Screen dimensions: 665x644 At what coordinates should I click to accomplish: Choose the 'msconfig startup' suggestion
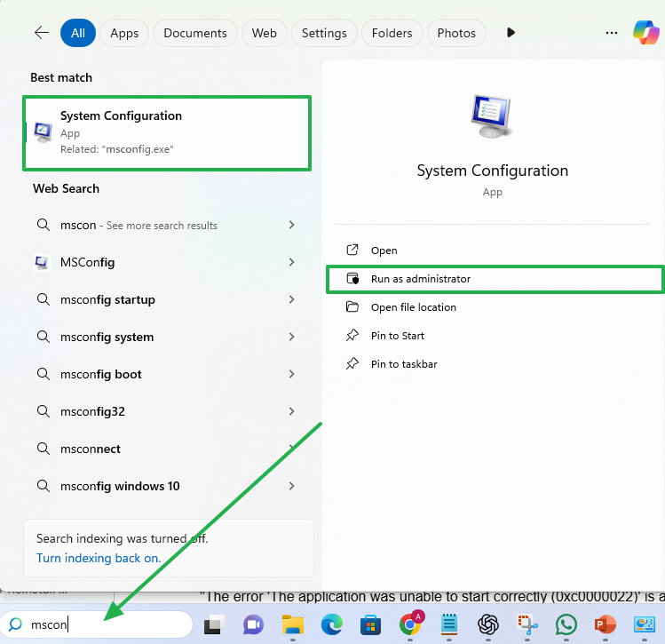[167, 299]
